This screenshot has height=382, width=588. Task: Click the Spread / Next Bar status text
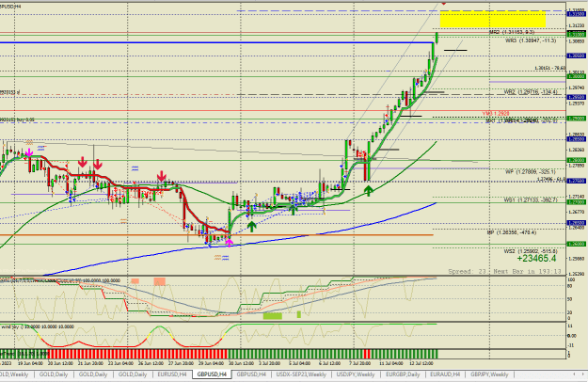click(504, 271)
